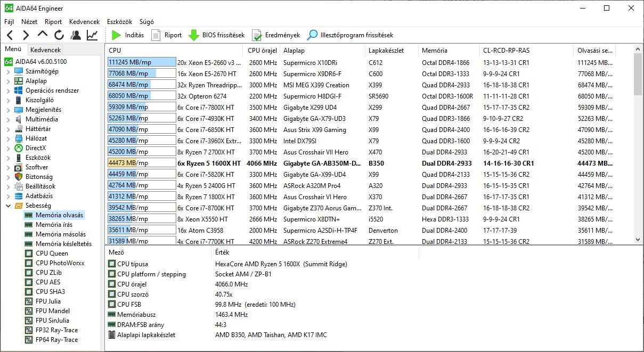Viewport: 644px width, 352px height.
Task: Click the highlighted 44473 MB/mp bar
Action: (142, 163)
